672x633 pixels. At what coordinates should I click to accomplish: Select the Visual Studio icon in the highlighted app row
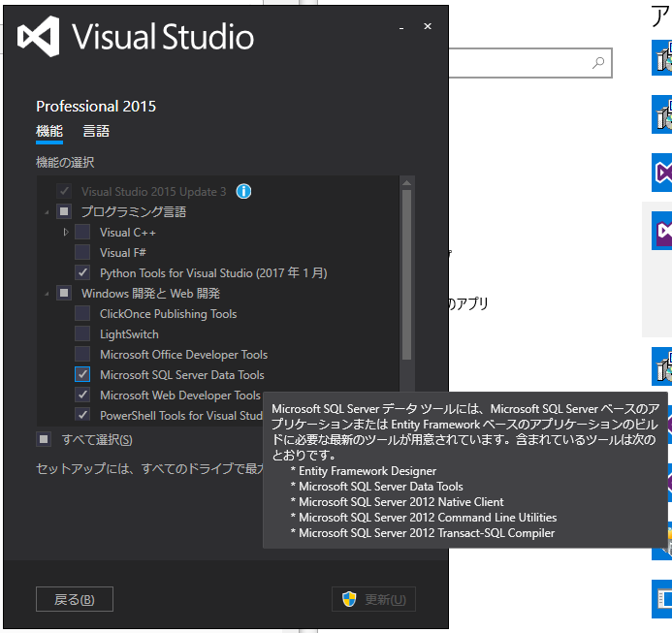(x=663, y=232)
